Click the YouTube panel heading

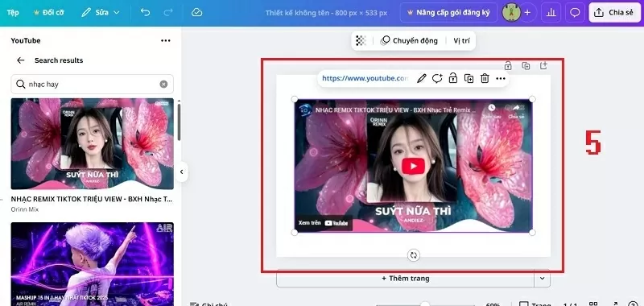click(x=26, y=40)
